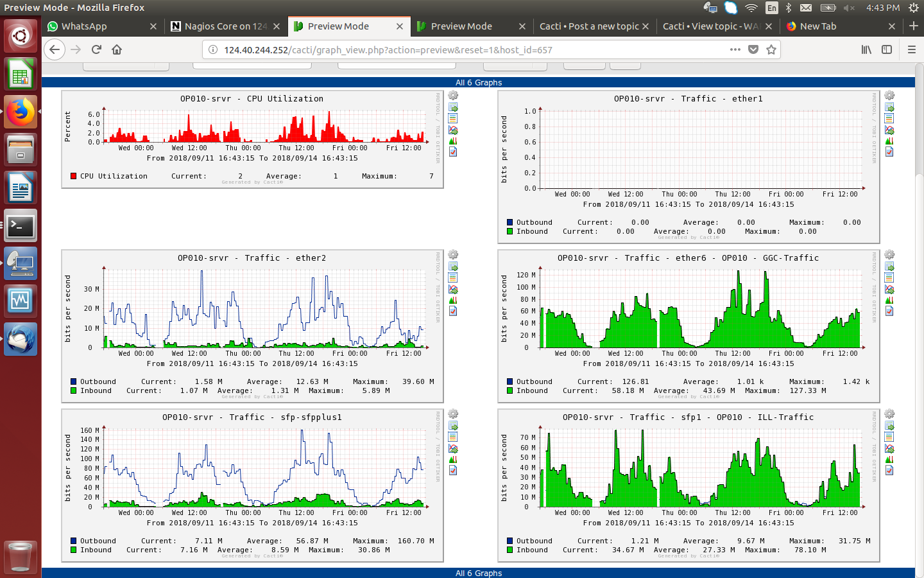Open the sfp1 ILL-Traffic graph image

[x=689, y=486]
